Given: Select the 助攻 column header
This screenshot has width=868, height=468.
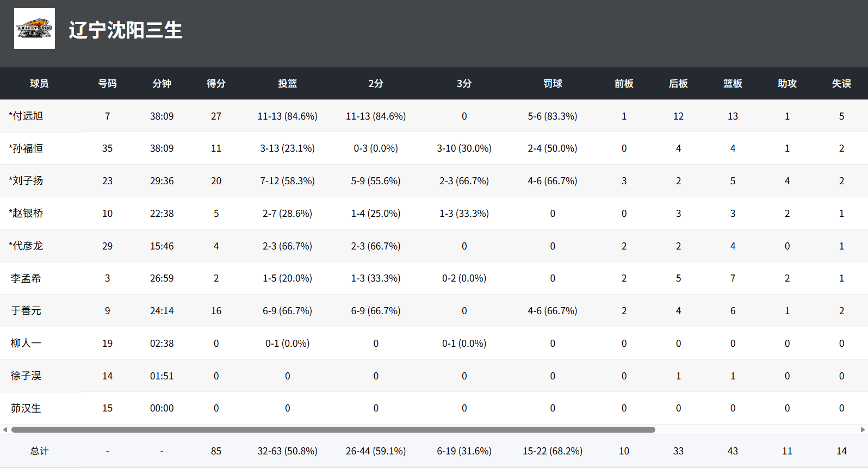Looking at the screenshot, I should coord(787,84).
